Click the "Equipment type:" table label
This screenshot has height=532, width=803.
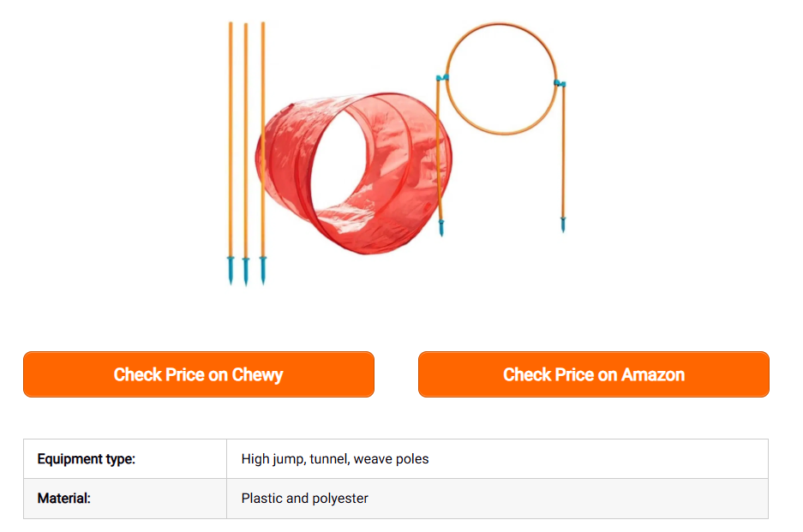[x=87, y=459]
